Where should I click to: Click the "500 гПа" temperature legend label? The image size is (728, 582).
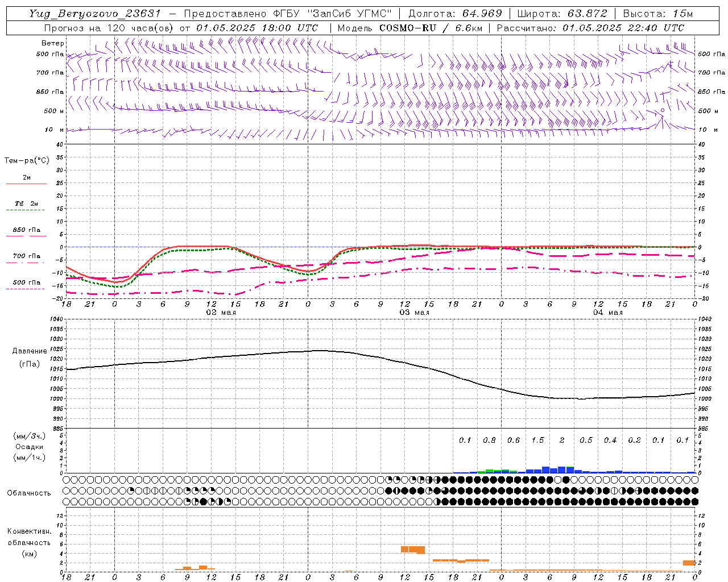click(x=27, y=282)
